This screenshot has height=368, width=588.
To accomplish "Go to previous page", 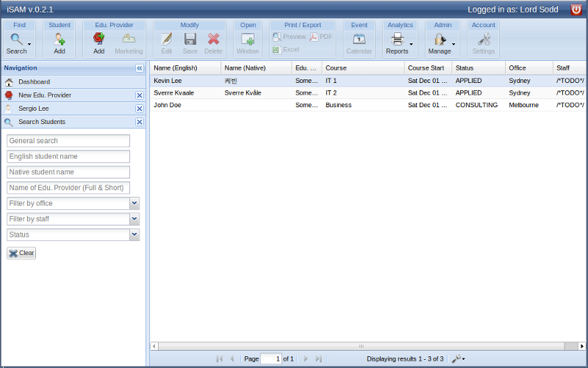I will point(232,359).
